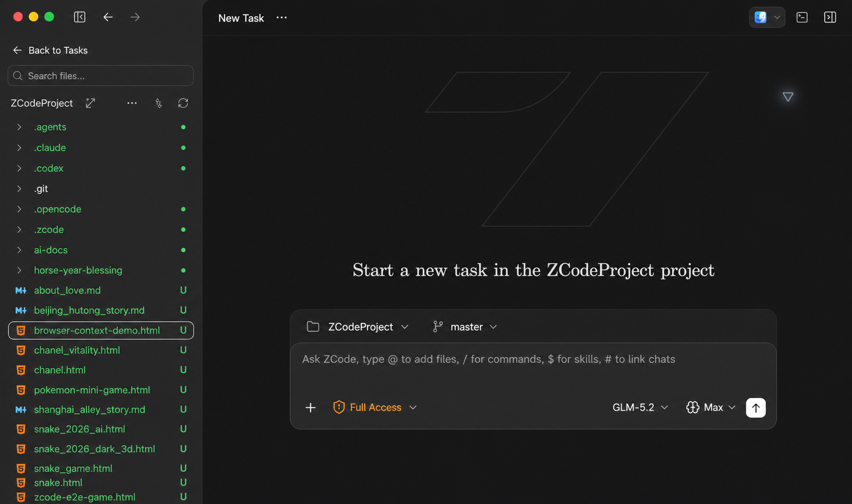Go forward with the right arrow

(x=135, y=17)
